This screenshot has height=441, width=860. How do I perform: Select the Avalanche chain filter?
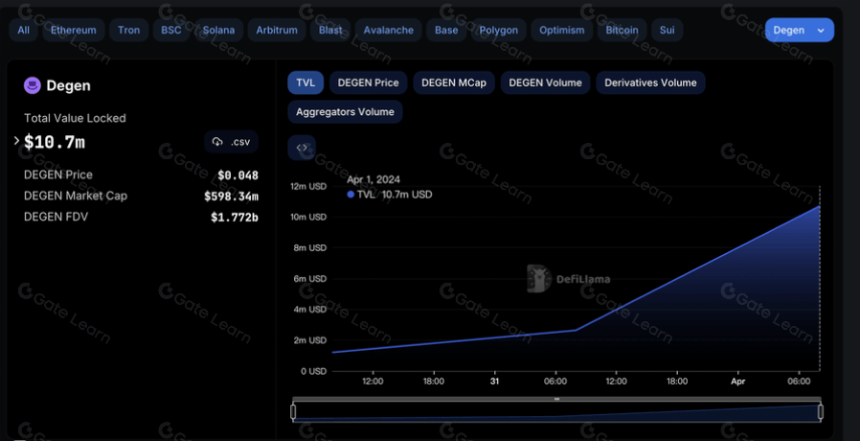pyautogui.click(x=388, y=30)
